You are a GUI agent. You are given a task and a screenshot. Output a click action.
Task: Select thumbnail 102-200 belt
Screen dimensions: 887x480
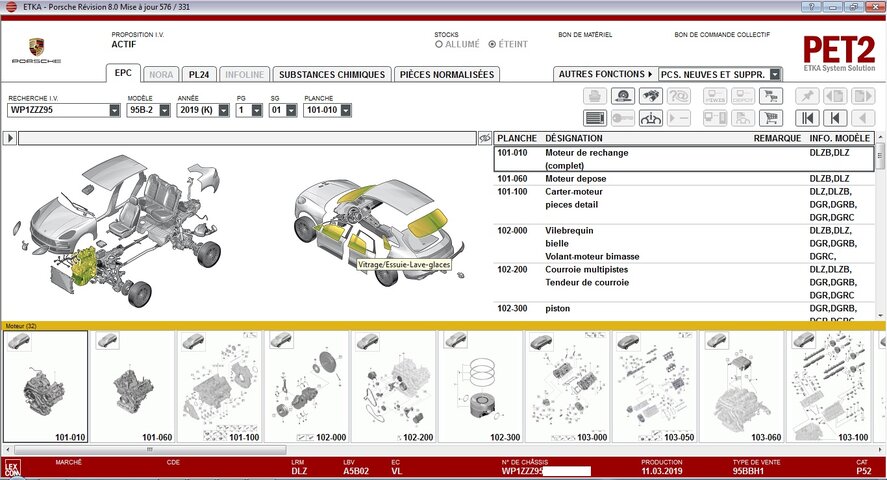pyautogui.click(x=394, y=387)
